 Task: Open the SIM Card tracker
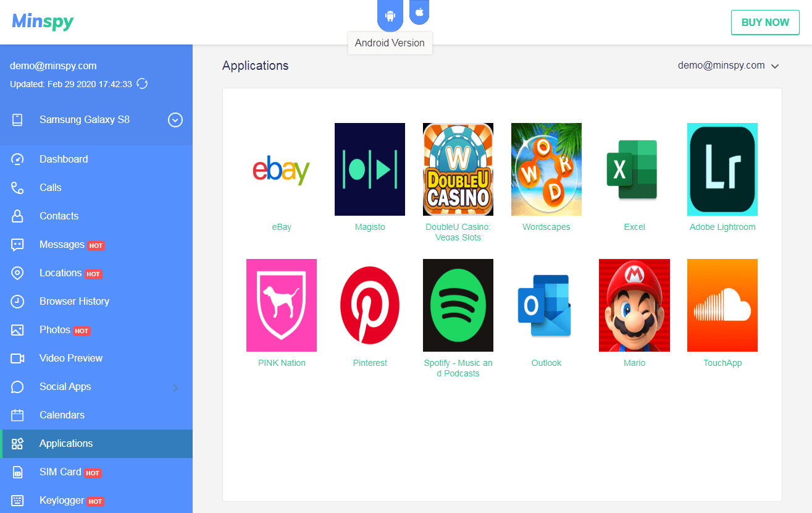tap(59, 472)
